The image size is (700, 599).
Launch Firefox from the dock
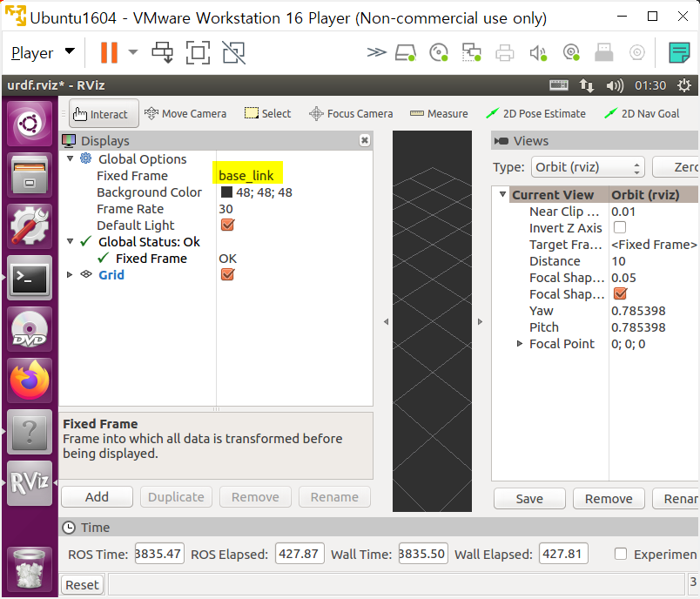click(x=30, y=380)
